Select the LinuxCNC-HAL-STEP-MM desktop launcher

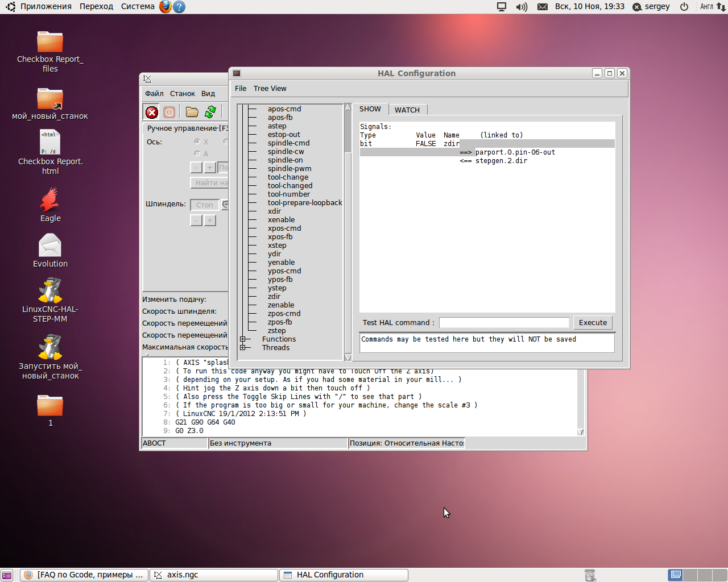(x=50, y=301)
